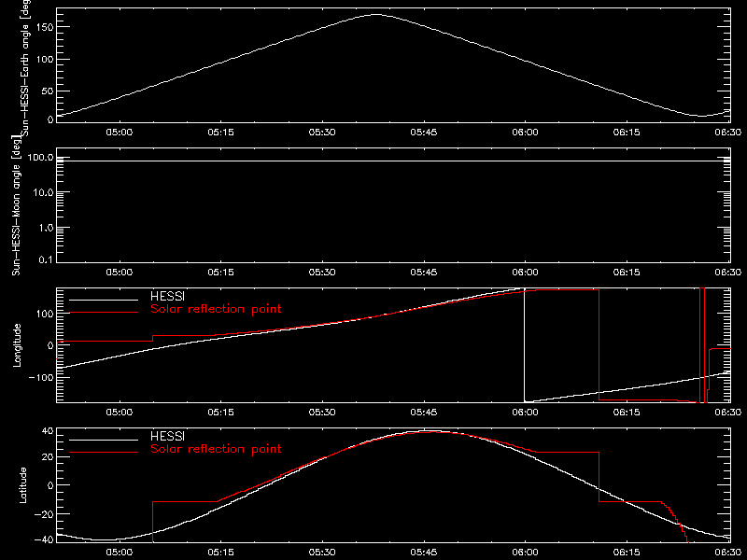This screenshot has width=747, height=560.
Task: Click the -40 tick on Latitude axis
Action: click(x=44, y=540)
